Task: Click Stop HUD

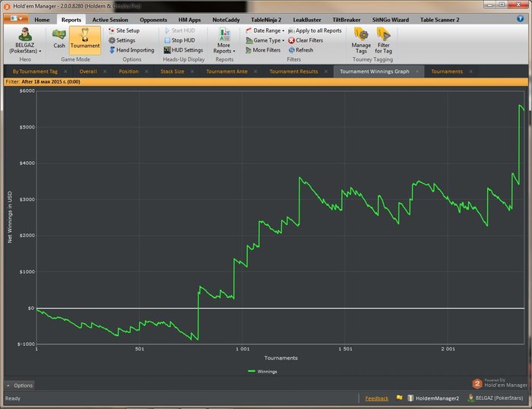Action: 179,40
